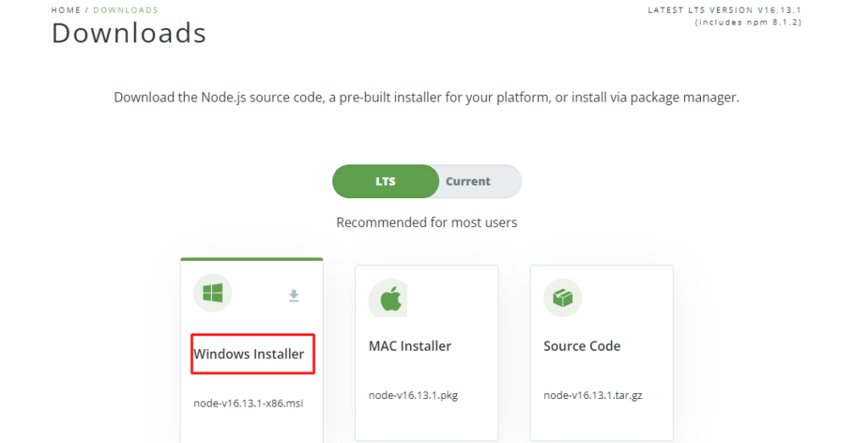Click the Source Code title
This screenshot has width=868, height=443.
581,346
